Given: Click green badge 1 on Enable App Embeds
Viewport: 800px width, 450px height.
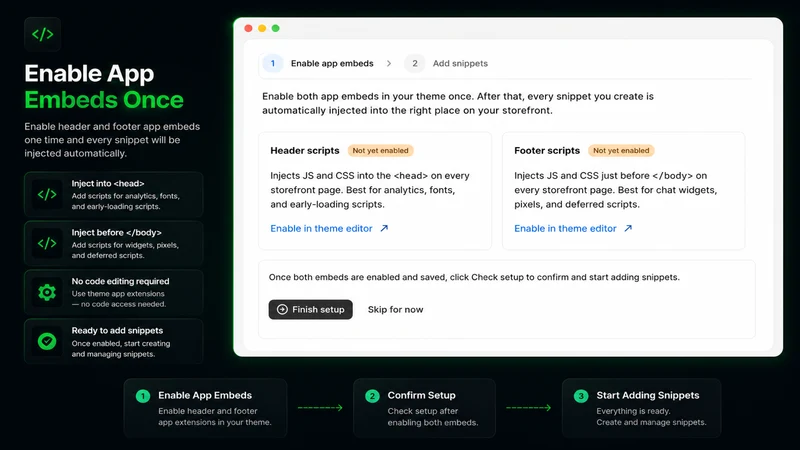Looking at the screenshot, I should [143, 396].
